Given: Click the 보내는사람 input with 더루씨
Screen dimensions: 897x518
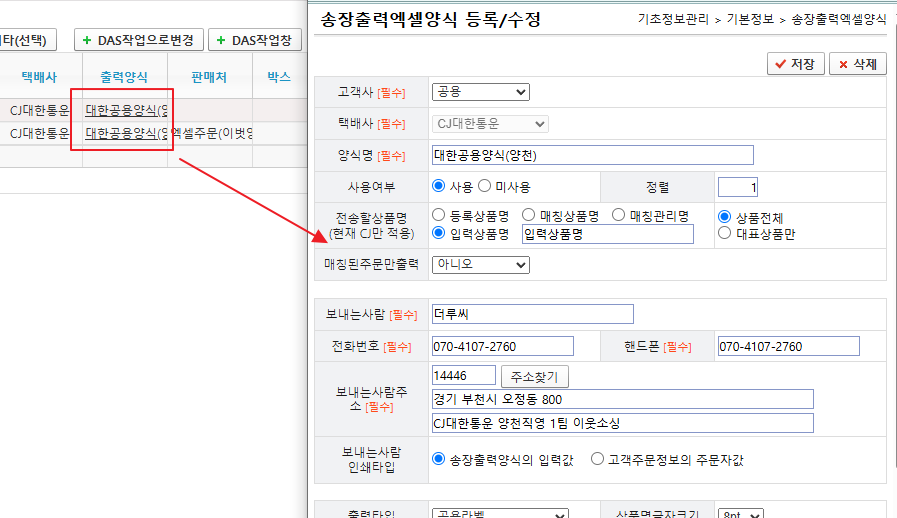Looking at the screenshot, I should [x=533, y=314].
